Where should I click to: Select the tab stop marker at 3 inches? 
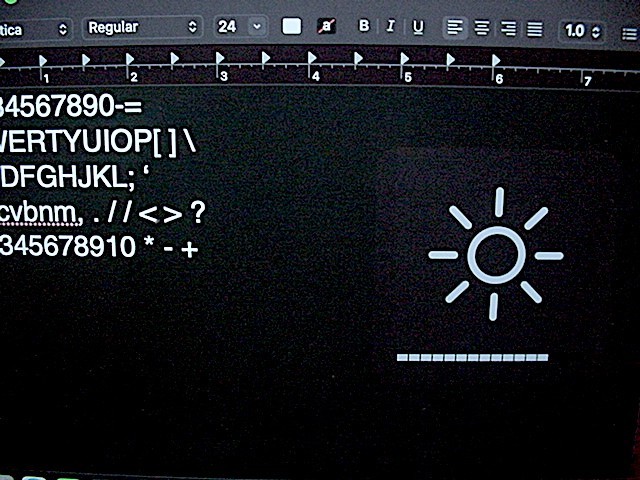(x=220, y=58)
